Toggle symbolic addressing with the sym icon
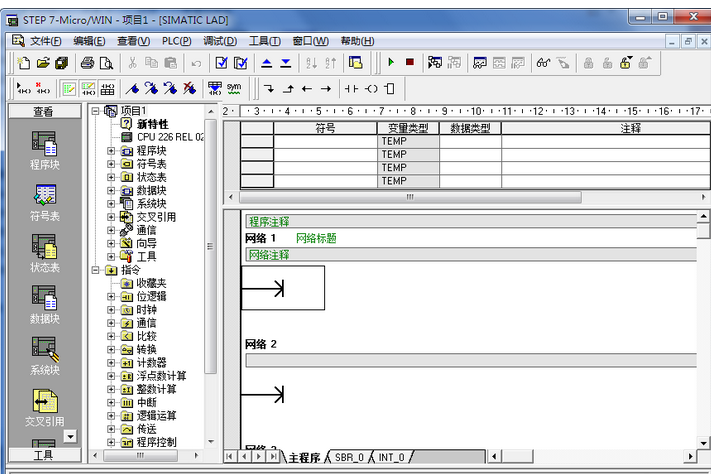Viewport: 711px width, 474px height. coord(234,88)
